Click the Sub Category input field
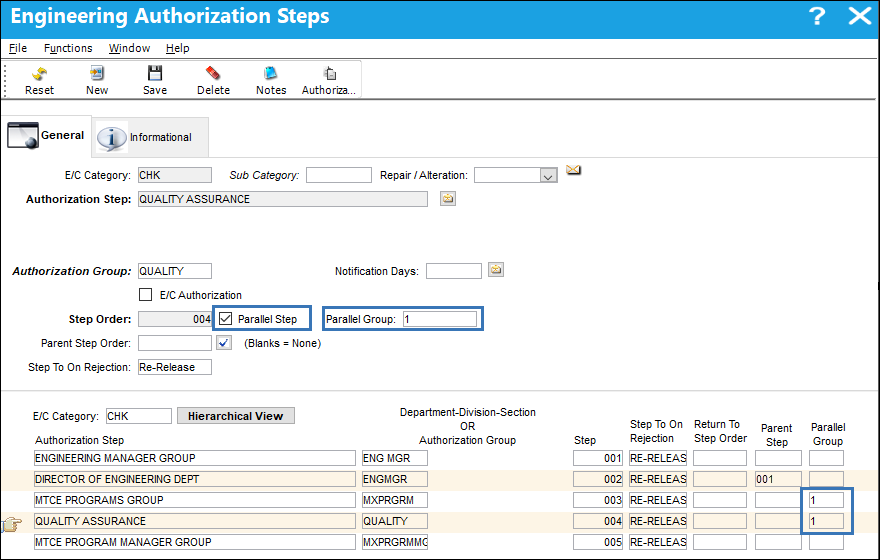The width and height of the screenshot is (880, 560). pyautogui.click(x=339, y=175)
